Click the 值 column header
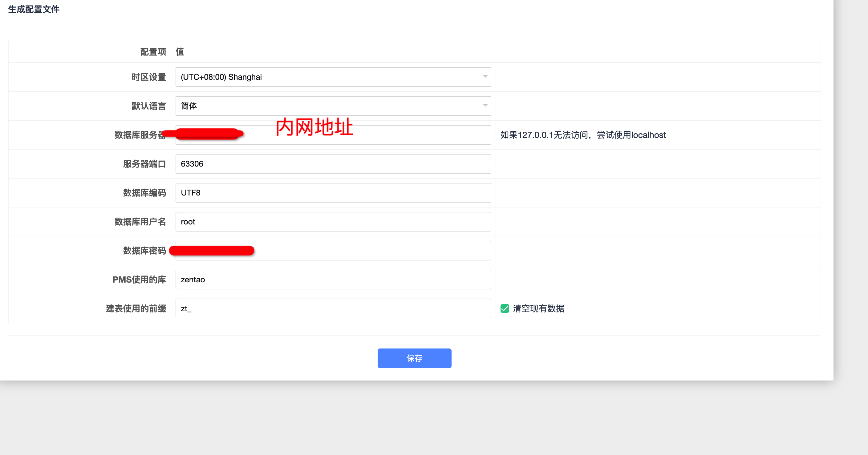Screen dimensions: 868x455 (180, 52)
